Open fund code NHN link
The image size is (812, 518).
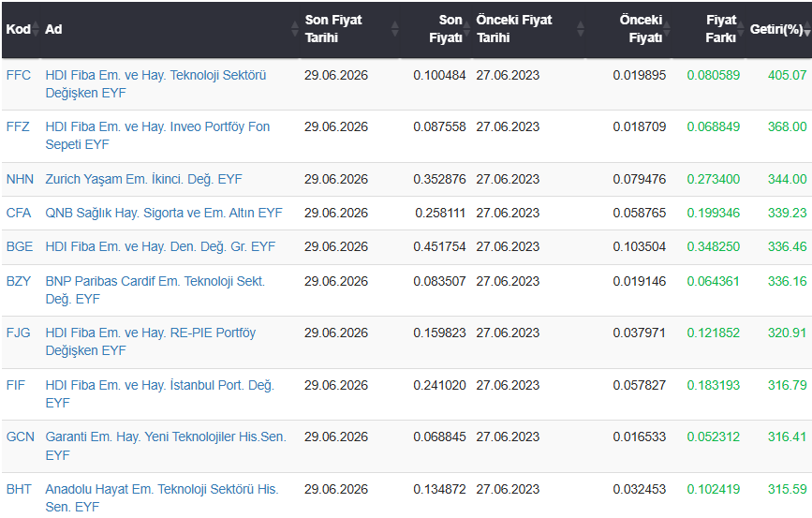click(20, 179)
